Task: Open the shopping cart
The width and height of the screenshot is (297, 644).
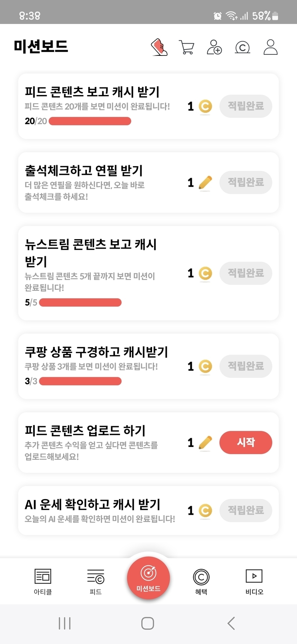Action: (x=186, y=47)
